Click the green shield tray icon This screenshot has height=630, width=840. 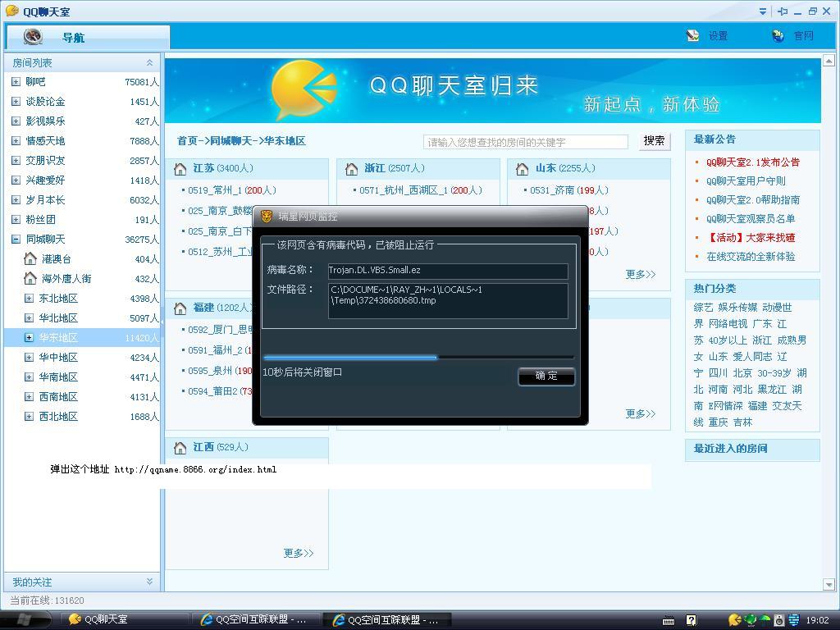[x=751, y=620]
